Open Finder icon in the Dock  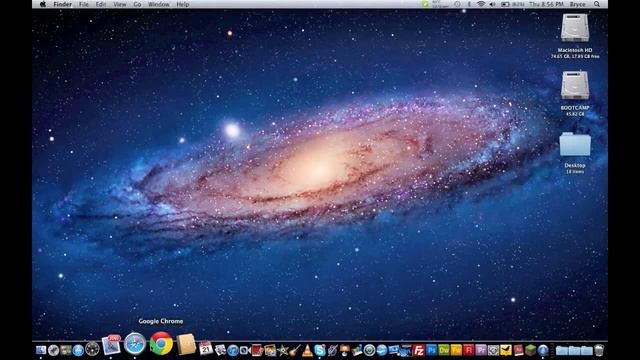41,350
